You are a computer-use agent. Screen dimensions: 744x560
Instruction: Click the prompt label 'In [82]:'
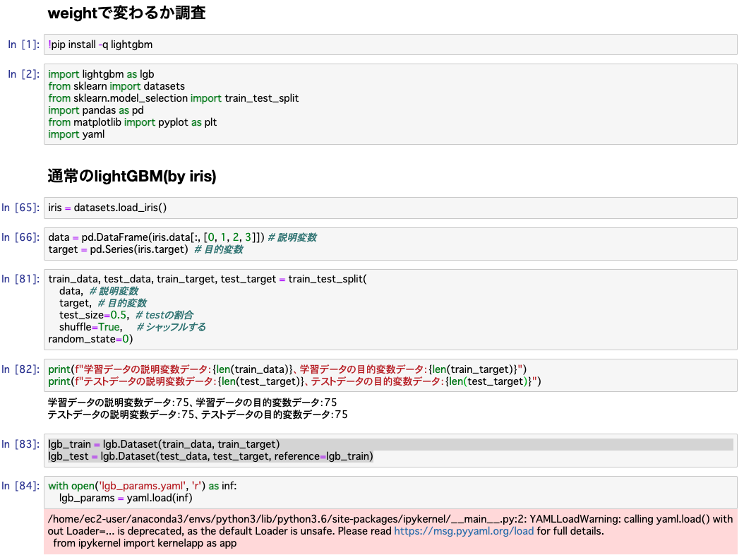point(21,369)
